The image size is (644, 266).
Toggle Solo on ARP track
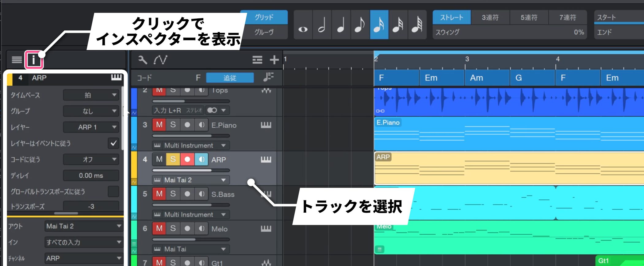point(173,160)
